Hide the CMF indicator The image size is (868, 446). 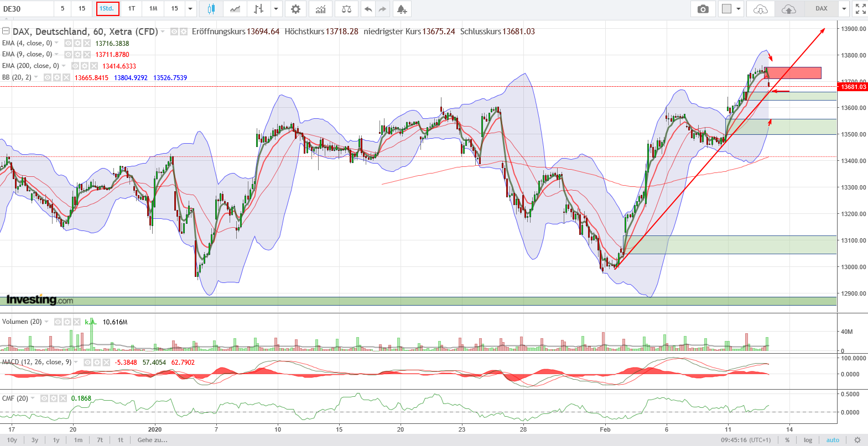click(44, 398)
